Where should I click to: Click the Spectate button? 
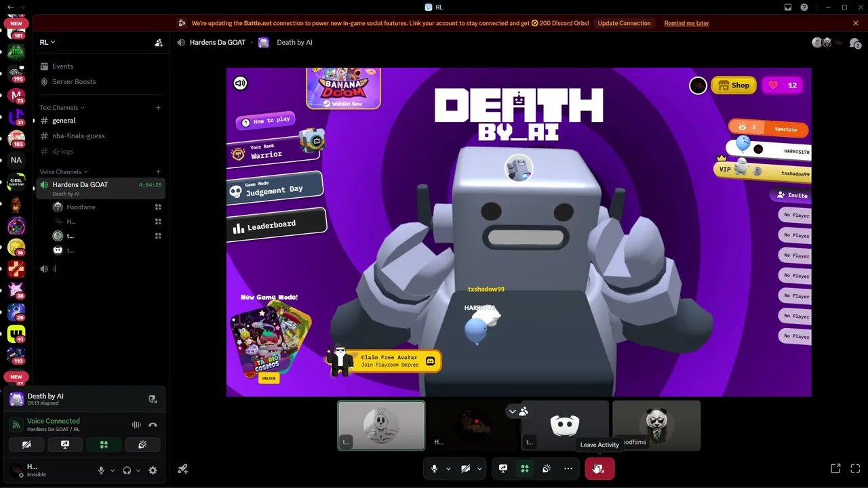[768, 128]
